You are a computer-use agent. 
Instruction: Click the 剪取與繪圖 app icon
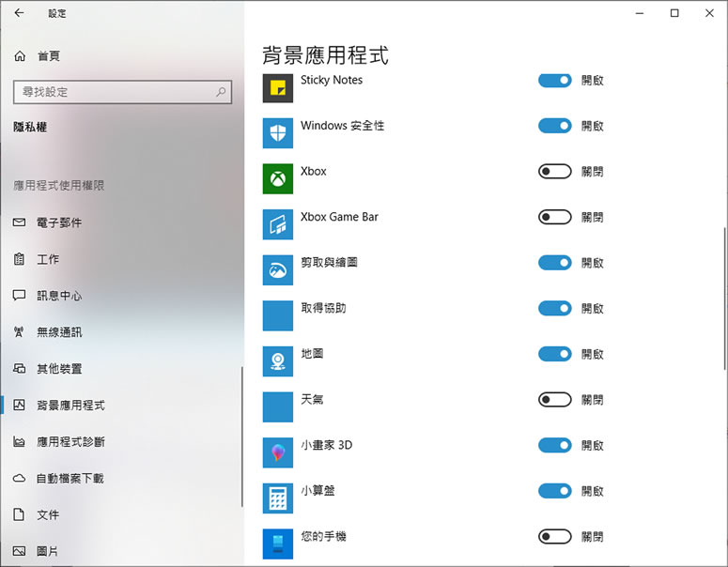[278, 270]
